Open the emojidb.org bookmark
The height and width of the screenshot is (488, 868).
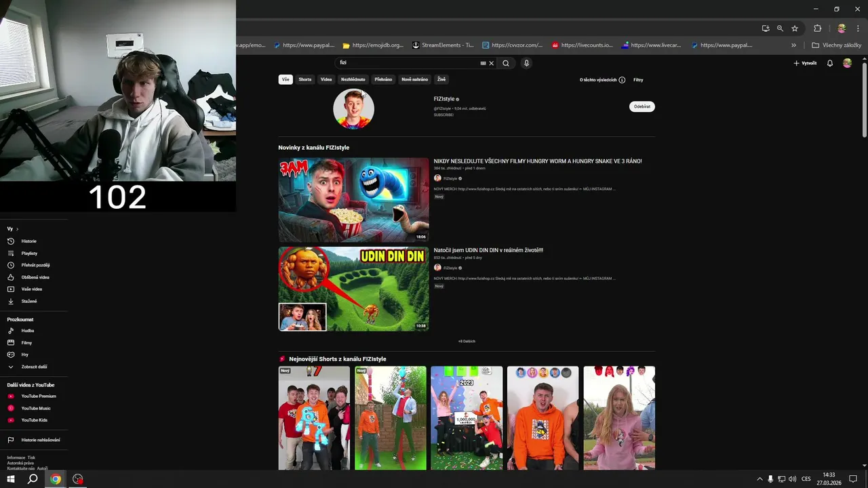click(373, 45)
